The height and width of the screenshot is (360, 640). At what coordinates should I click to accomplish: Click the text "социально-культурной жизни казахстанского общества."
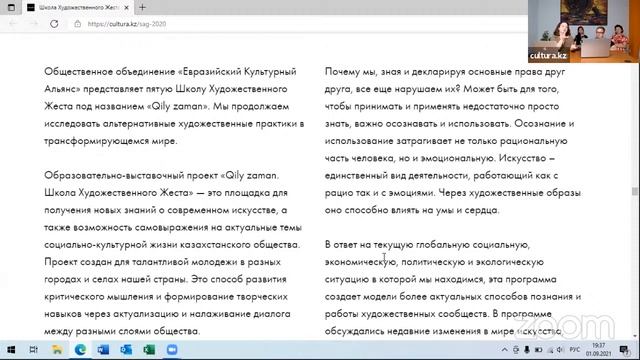[x=172, y=244]
